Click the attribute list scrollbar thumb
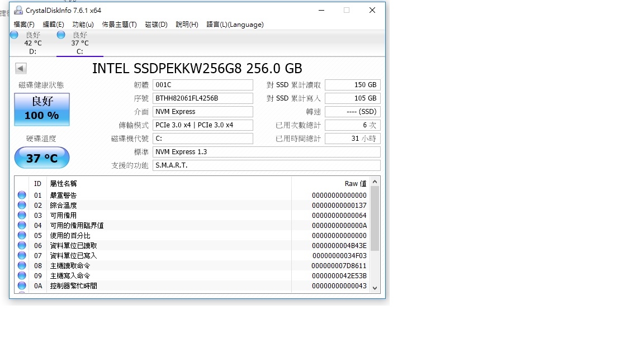644x362 pixels. pyautogui.click(x=375, y=218)
